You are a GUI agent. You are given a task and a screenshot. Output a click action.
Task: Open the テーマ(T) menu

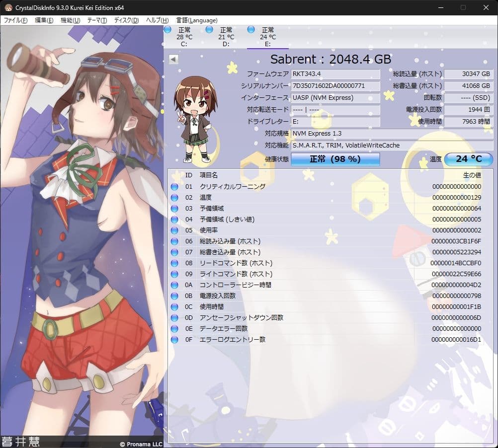point(97,20)
